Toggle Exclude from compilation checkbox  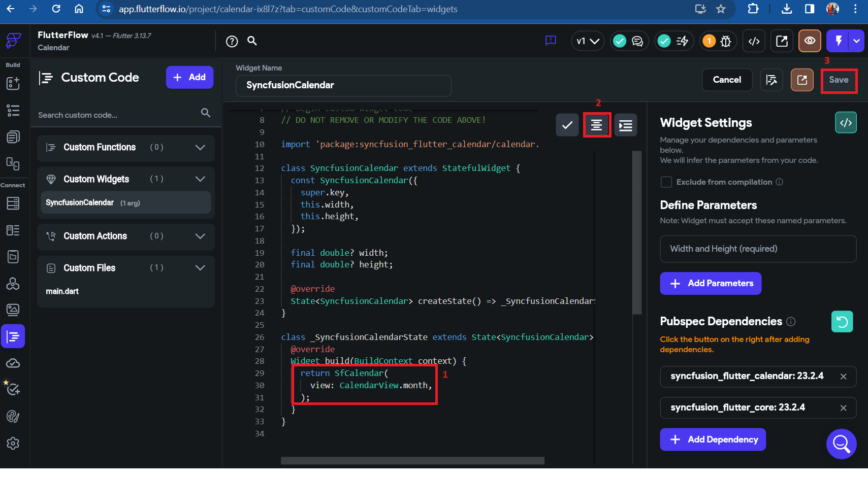666,182
